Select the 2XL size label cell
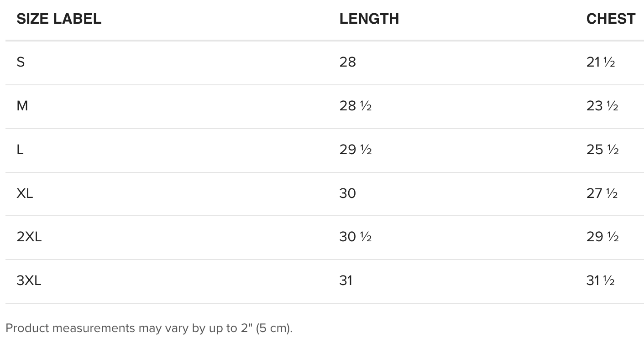Screen dimensions: 644x343 point(29,237)
